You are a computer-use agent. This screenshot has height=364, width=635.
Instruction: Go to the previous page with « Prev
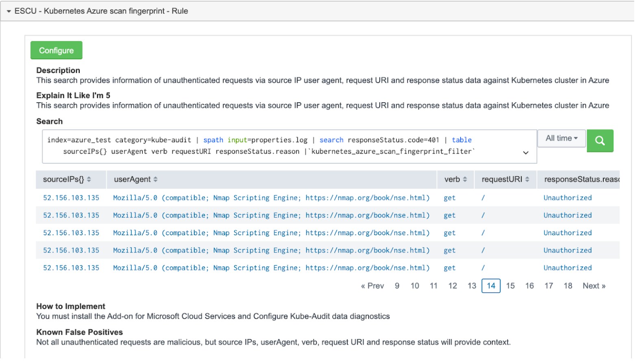pos(372,286)
